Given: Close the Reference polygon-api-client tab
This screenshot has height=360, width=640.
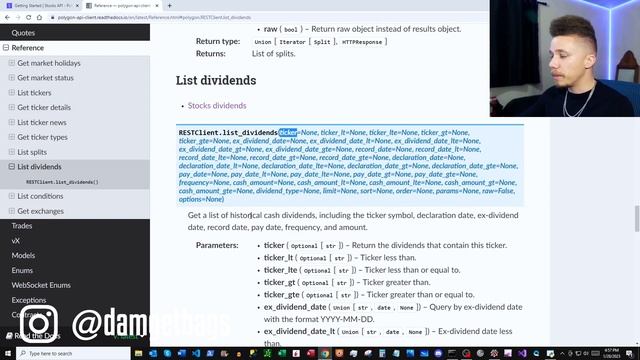Looking at the screenshot, I should click(157, 6).
